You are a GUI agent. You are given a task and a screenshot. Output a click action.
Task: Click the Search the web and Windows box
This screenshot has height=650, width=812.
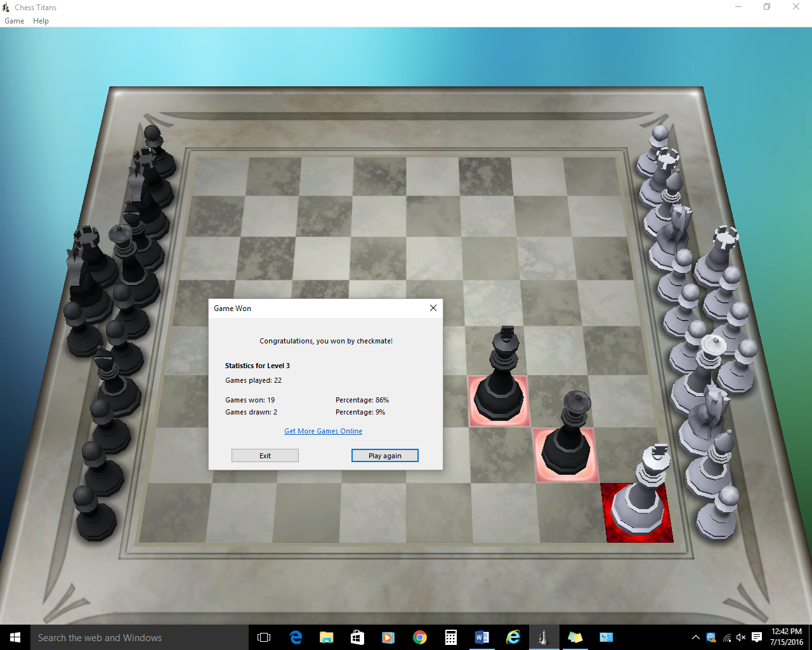tap(140, 637)
